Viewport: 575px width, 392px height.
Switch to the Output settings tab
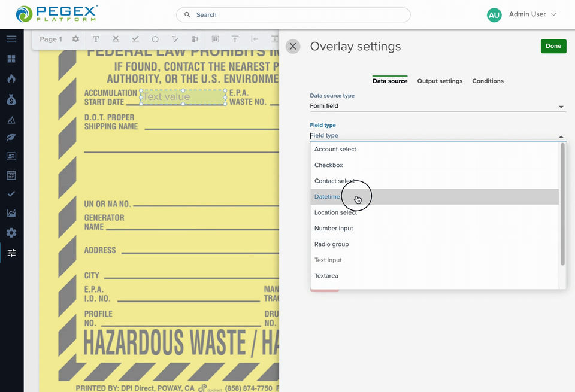[x=440, y=81]
